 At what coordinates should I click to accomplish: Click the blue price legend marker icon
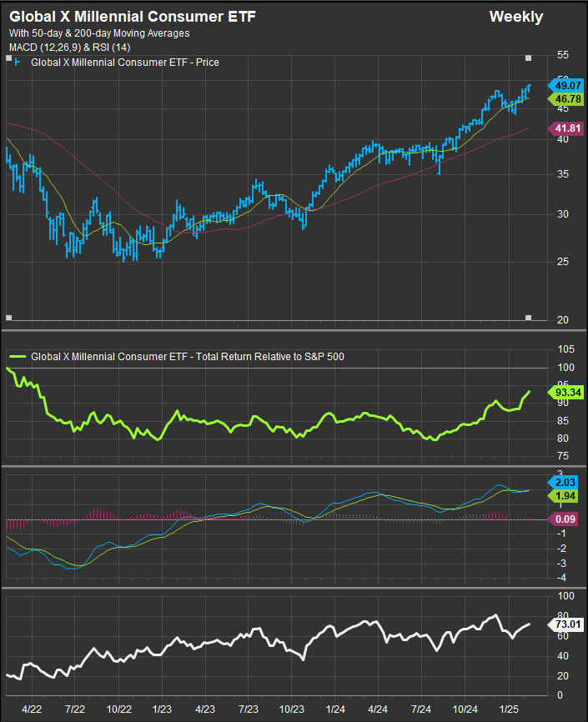(x=17, y=63)
